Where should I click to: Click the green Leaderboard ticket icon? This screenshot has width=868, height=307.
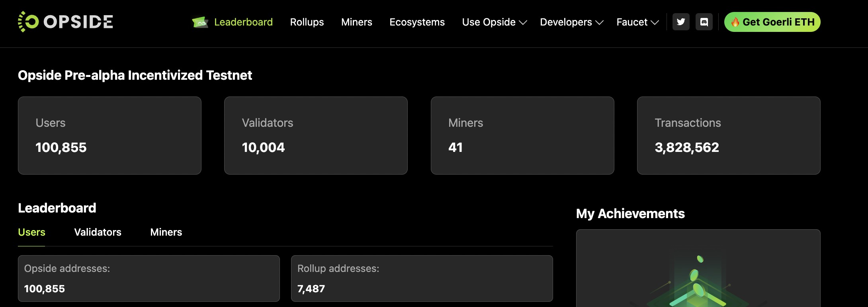click(x=200, y=22)
